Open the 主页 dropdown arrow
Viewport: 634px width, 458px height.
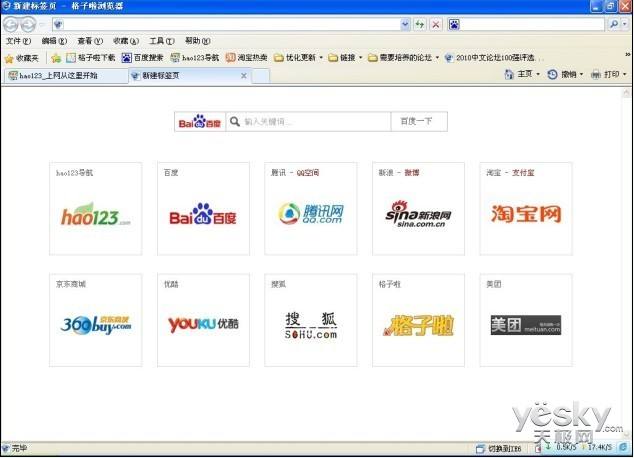(x=538, y=74)
